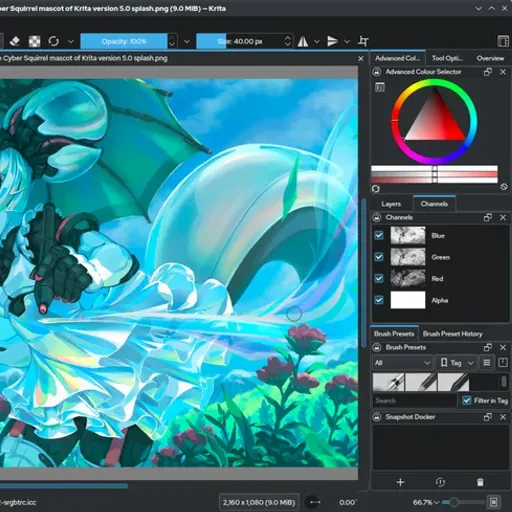The image size is (512, 512).
Task: Click the restore snapshot icon
Action: pyautogui.click(x=440, y=482)
